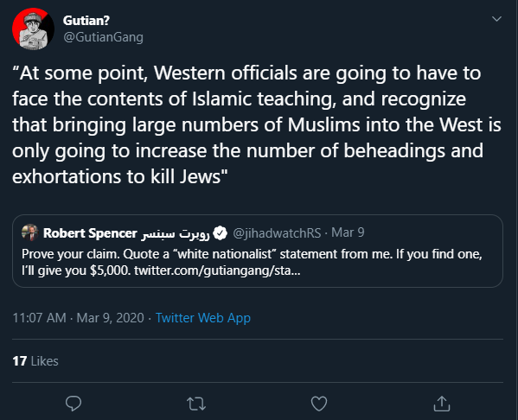Open the share tweet icon
This screenshot has width=518, height=420.
[x=442, y=404]
